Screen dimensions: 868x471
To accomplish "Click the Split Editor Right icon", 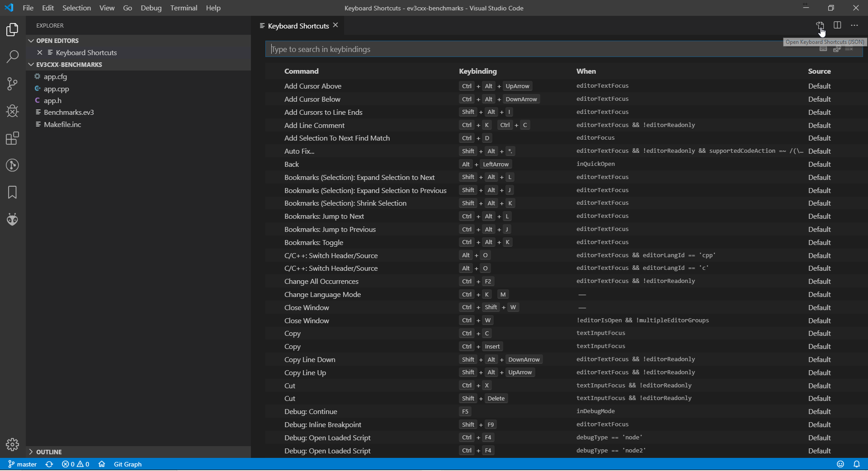I will [x=837, y=25].
